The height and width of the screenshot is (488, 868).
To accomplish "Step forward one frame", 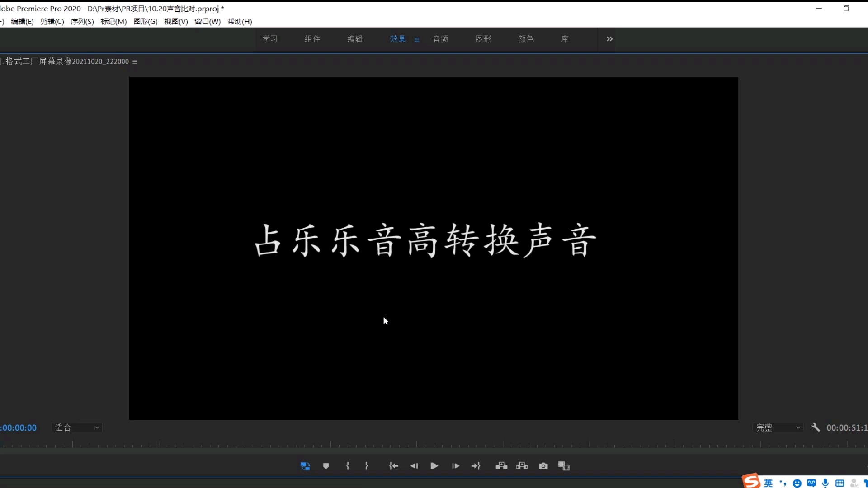I will coord(455,466).
